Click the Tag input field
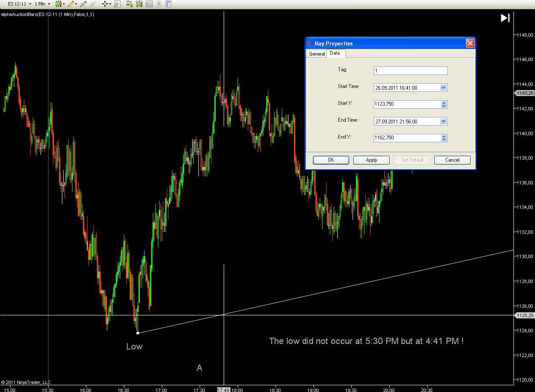 (410, 71)
